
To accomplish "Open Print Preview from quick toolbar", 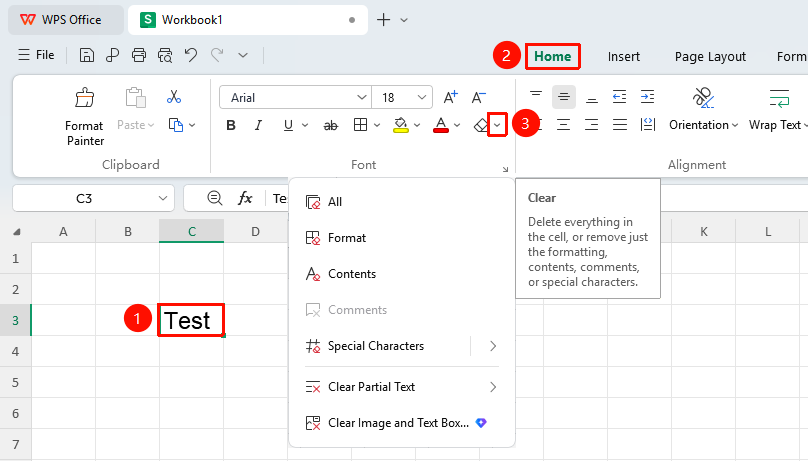I will (165, 55).
